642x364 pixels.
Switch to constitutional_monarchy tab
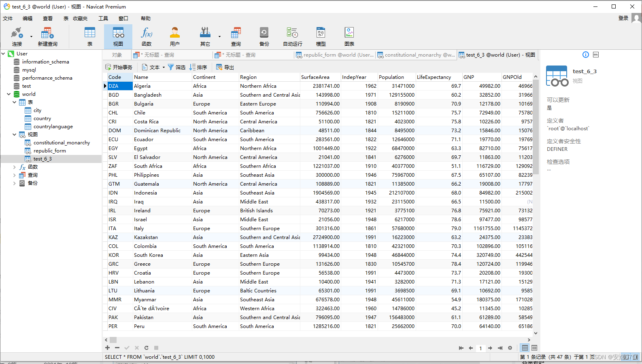pos(416,55)
